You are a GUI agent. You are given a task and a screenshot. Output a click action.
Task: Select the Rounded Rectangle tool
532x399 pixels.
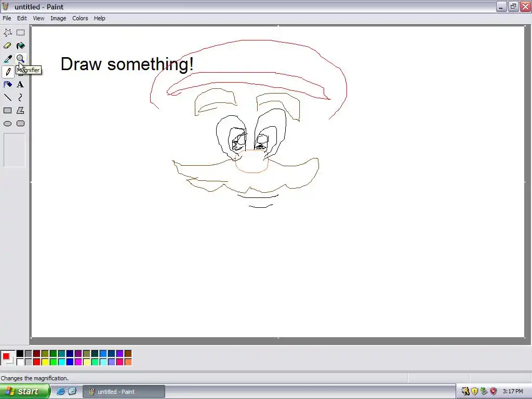pos(21,124)
